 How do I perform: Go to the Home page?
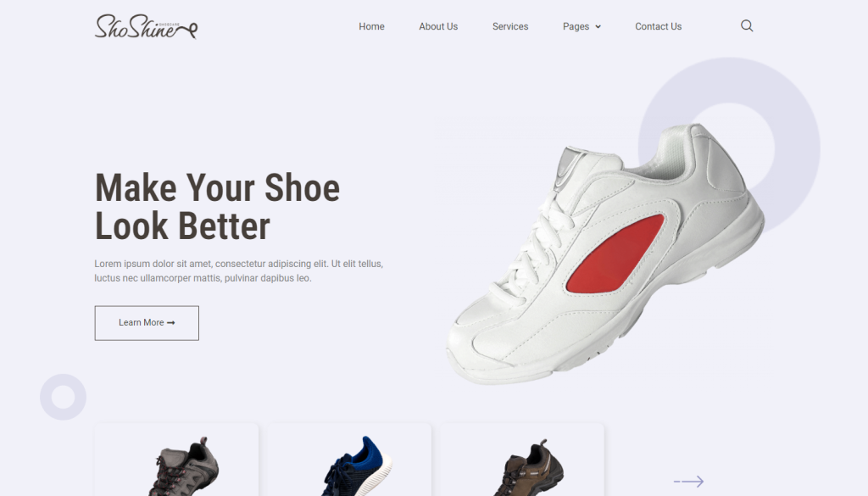371,26
